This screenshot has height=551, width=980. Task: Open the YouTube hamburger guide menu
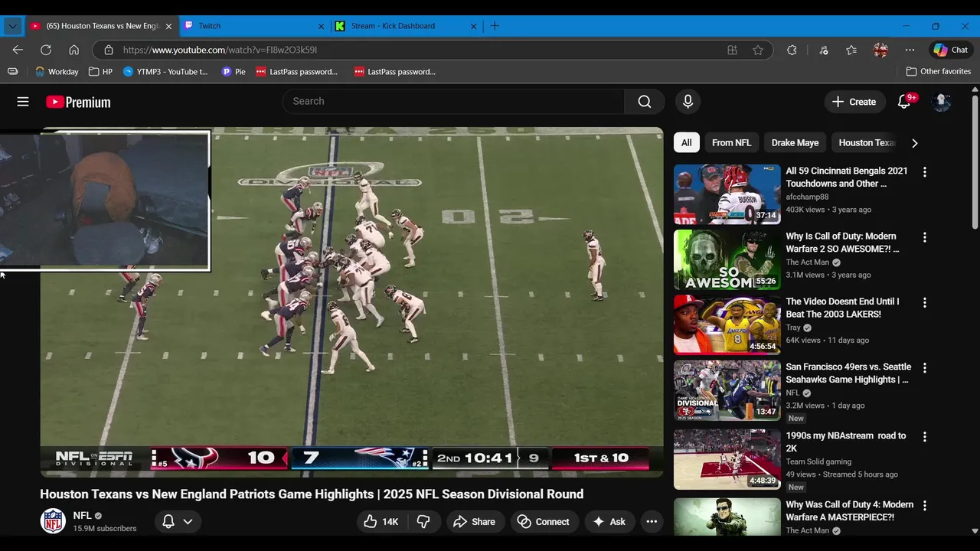pyautogui.click(x=23, y=102)
